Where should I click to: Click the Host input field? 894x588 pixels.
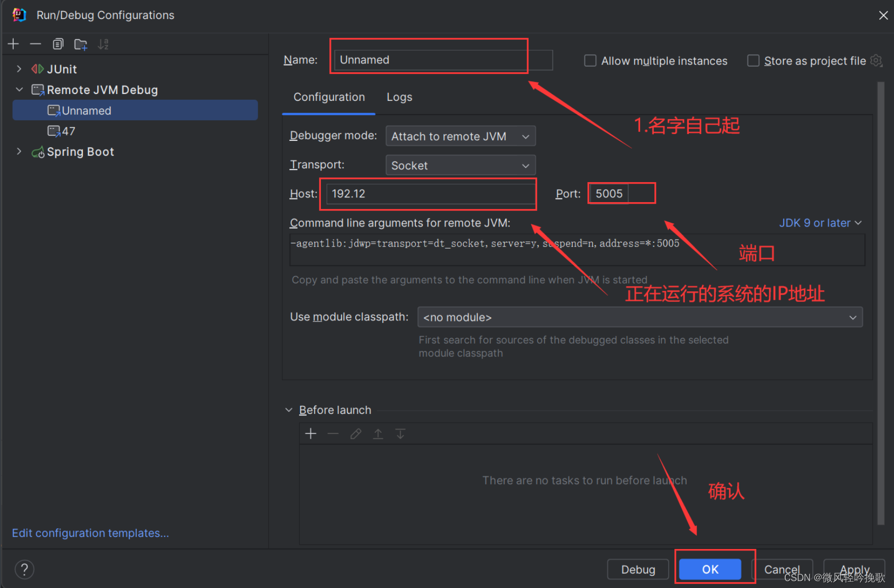coord(431,194)
